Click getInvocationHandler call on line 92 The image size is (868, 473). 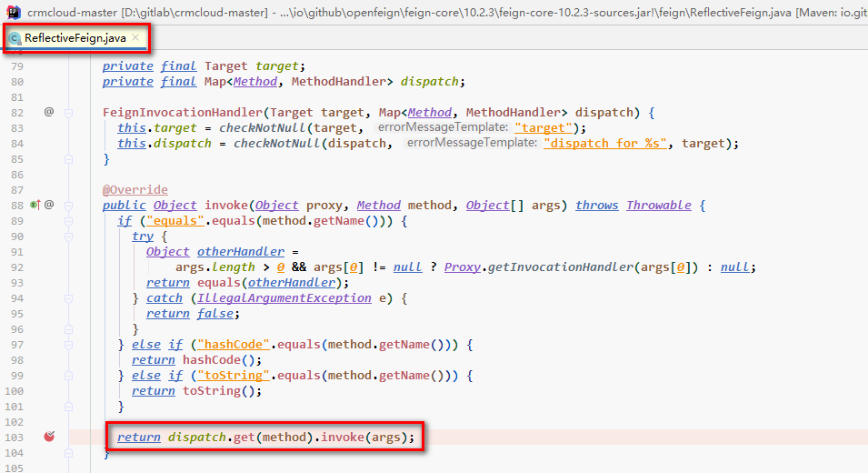click(x=560, y=267)
